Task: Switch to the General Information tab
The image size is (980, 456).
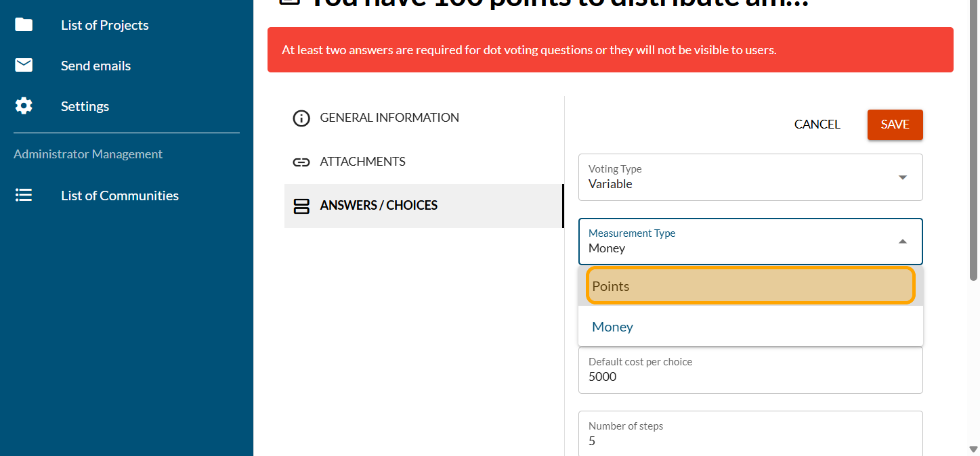Action: point(389,118)
